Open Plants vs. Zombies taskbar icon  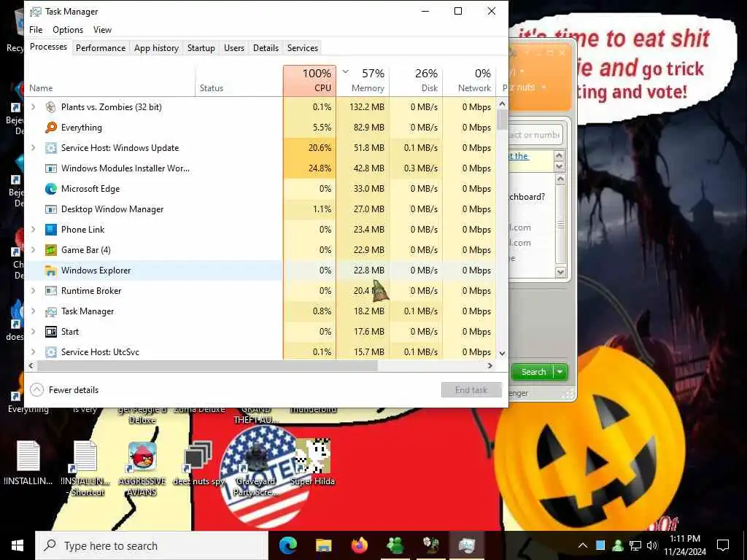tap(430, 545)
